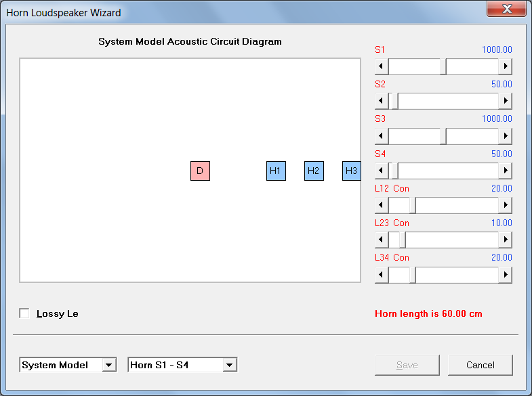Click the S3 value 1000.00
532x396 pixels.
(497, 119)
